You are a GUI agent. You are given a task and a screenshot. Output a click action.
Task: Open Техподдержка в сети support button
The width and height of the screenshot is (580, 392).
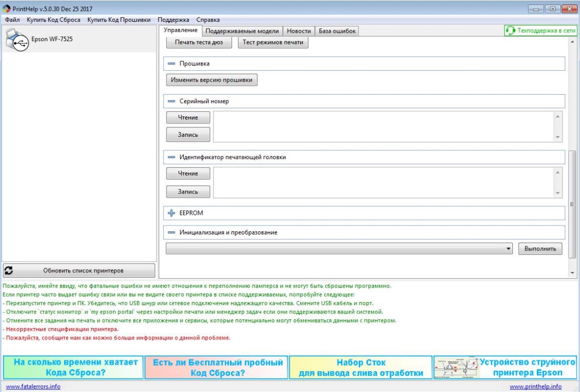tap(540, 31)
